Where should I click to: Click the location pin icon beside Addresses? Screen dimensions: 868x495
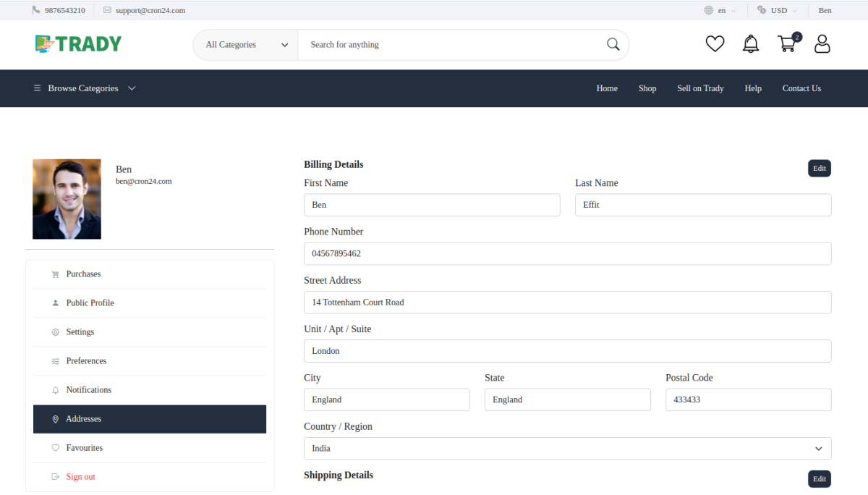pos(56,419)
